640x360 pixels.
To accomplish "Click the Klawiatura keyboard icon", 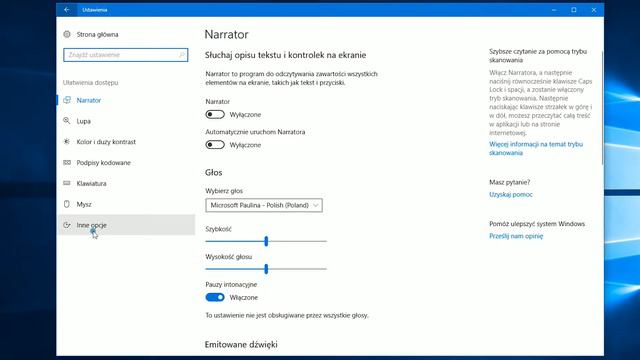I will tap(67, 183).
